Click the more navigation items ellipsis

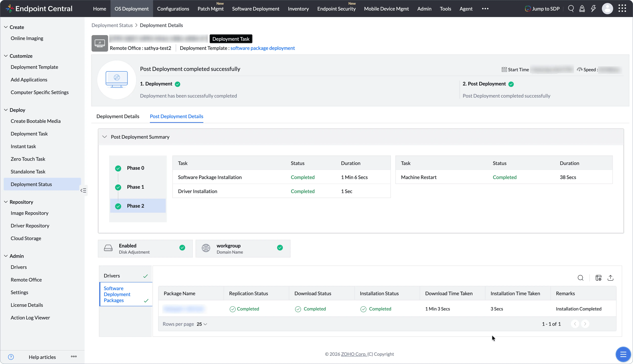point(485,8)
